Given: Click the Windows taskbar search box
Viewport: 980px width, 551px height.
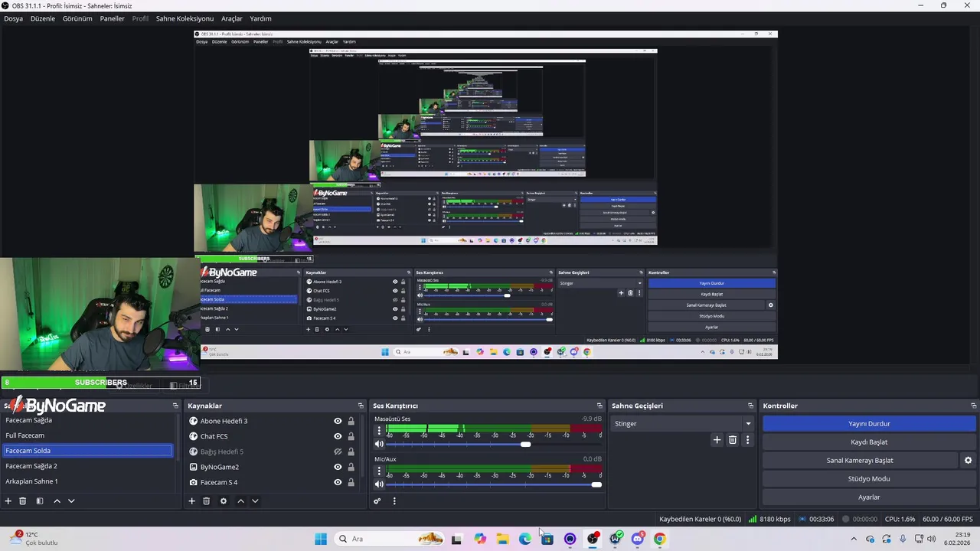Looking at the screenshot, I should pyautogui.click(x=390, y=539).
